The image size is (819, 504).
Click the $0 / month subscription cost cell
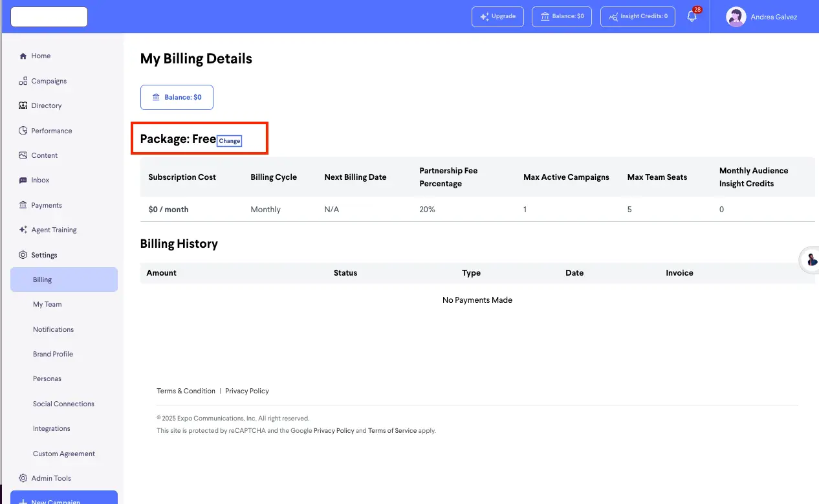(168, 210)
